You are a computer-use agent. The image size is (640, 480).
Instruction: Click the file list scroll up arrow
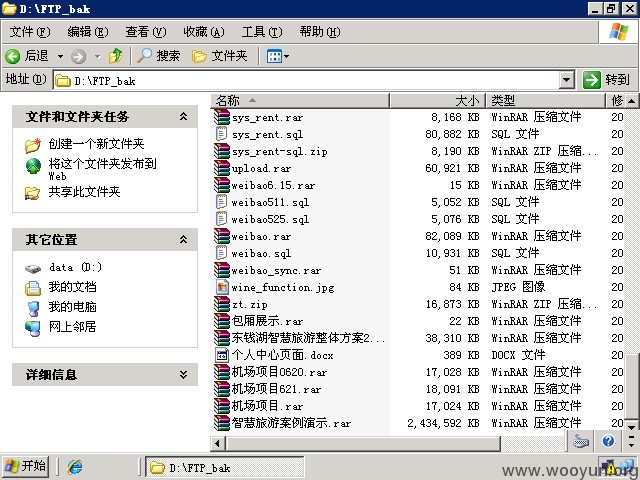tap(631, 101)
